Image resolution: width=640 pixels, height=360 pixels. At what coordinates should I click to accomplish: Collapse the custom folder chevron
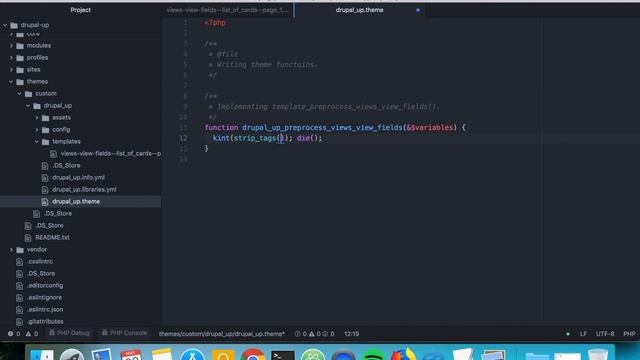click(20, 93)
